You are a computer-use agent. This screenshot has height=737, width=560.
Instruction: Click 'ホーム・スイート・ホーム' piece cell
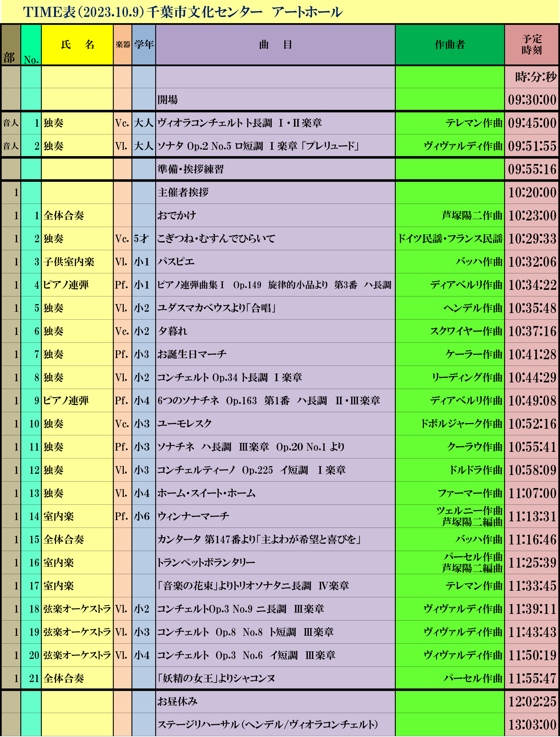(275, 493)
